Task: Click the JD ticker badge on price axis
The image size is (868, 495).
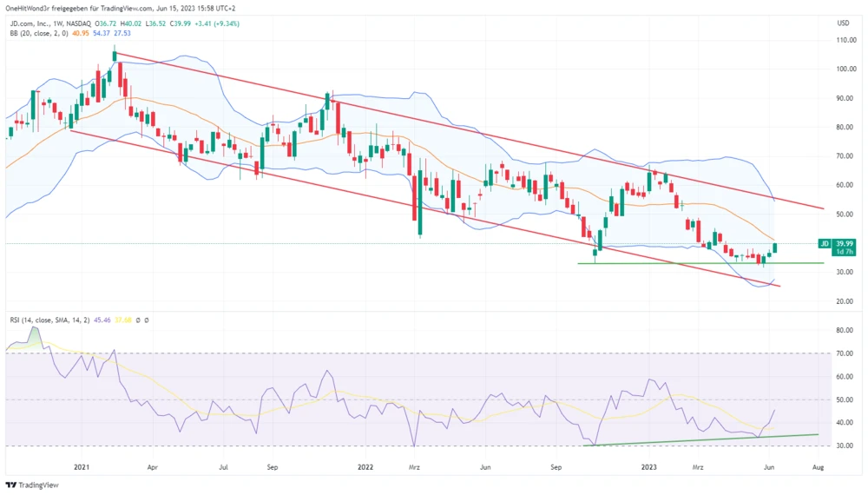Action: pyautogui.click(x=825, y=243)
